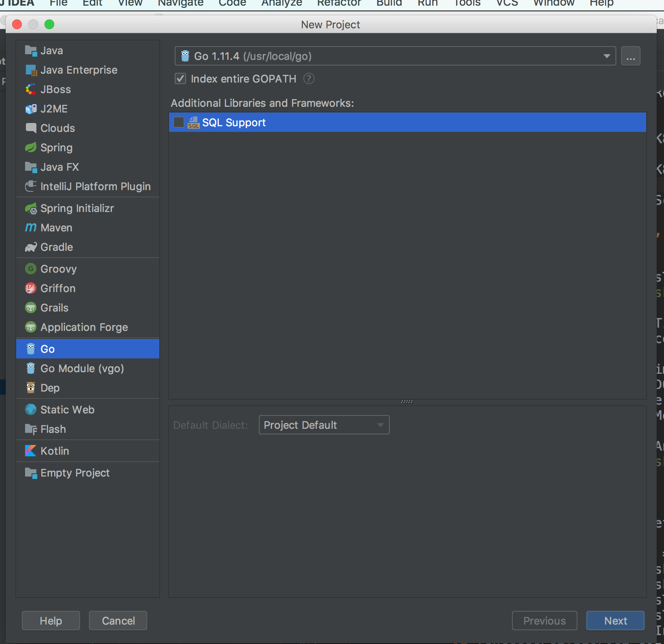Choose the Spring Initializr icon

click(31, 208)
